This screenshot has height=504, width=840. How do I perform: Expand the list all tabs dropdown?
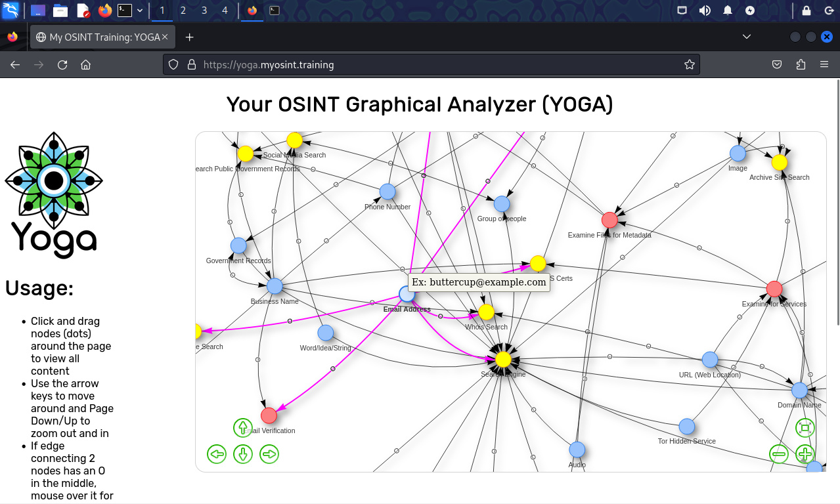tap(747, 37)
